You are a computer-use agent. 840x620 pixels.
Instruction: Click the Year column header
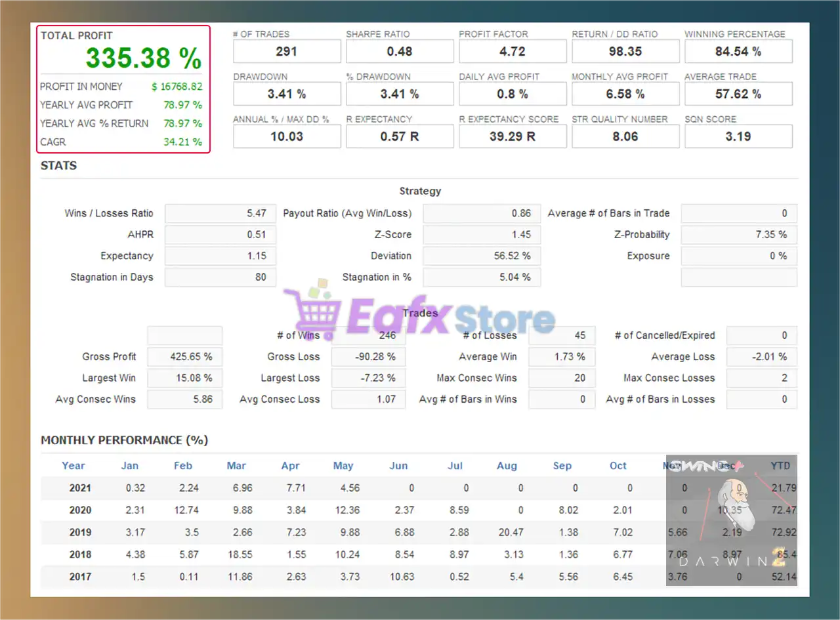click(x=73, y=466)
